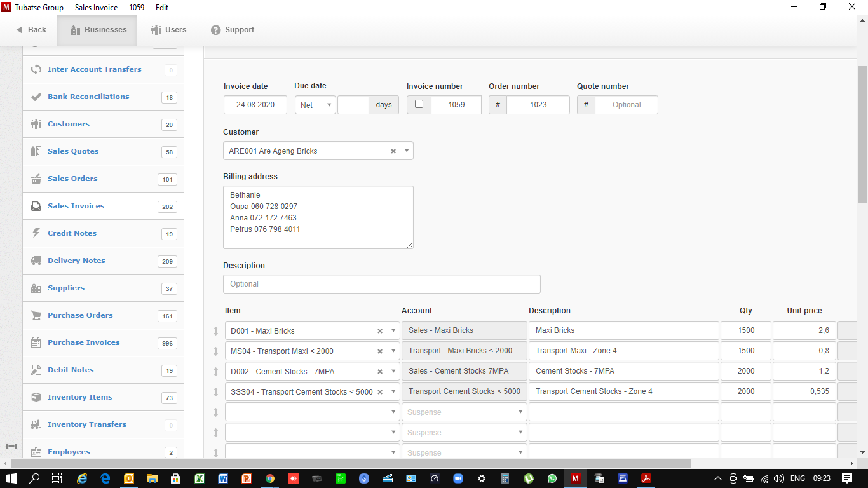Open the Net due date dropdown
This screenshot has height=488, width=868.
315,105
